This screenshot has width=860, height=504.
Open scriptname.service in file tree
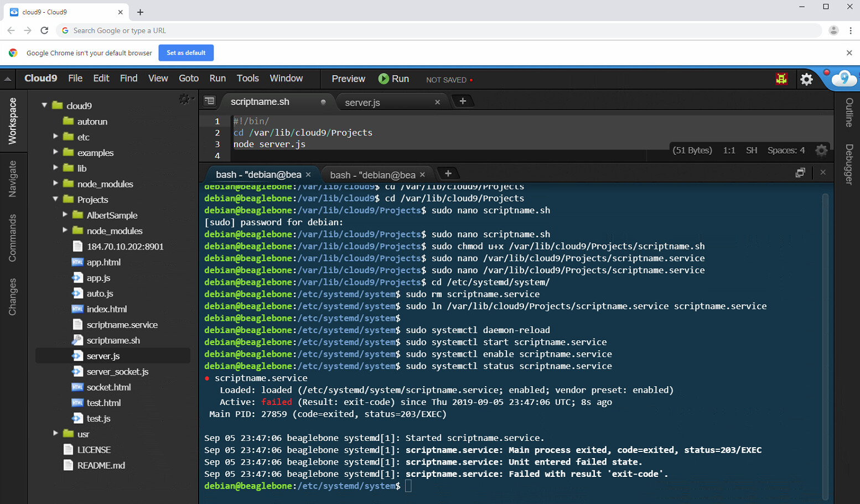point(122,325)
